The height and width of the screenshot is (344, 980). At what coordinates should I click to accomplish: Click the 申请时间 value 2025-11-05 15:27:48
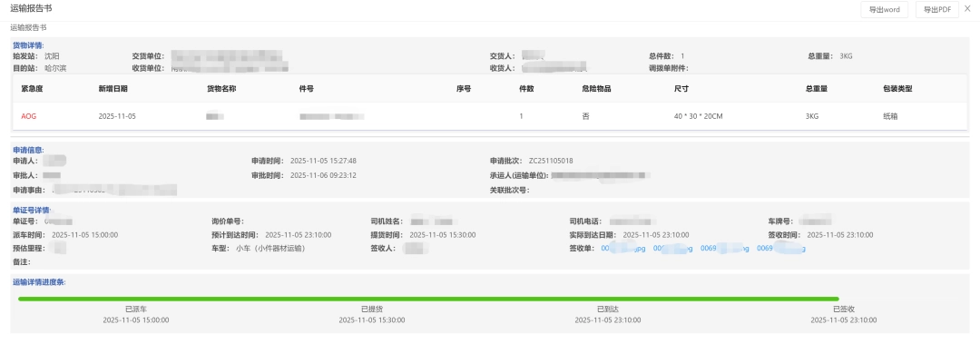coord(323,161)
